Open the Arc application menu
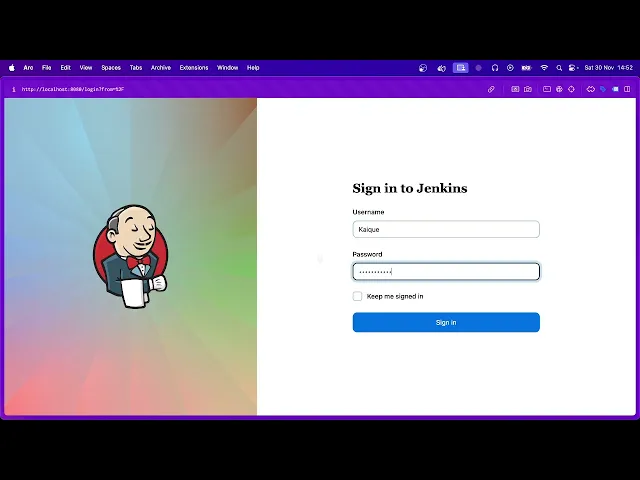 click(x=28, y=68)
